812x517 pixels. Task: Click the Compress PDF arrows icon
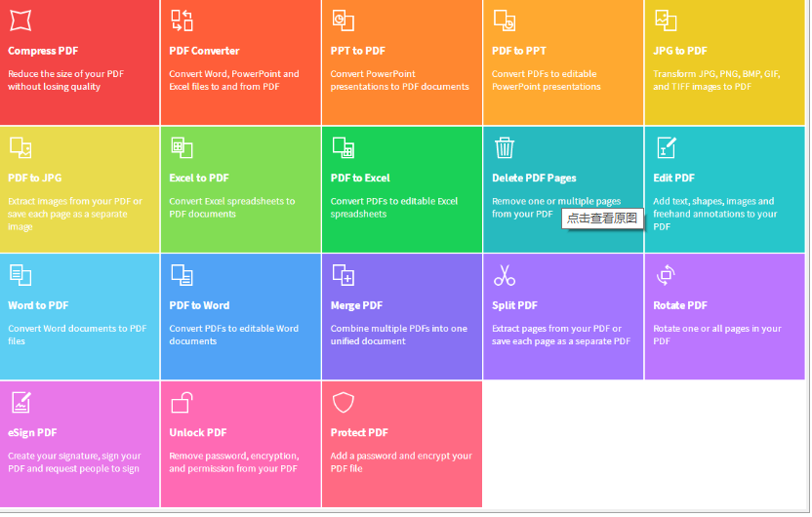point(20,20)
